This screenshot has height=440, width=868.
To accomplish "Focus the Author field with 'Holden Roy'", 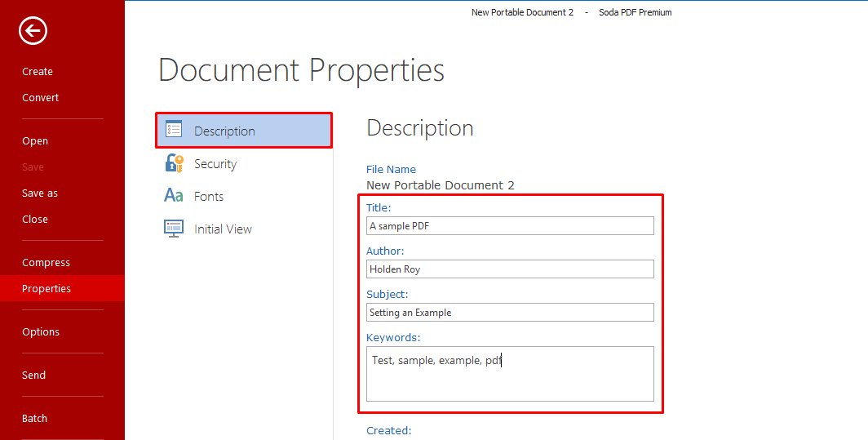I will click(x=510, y=269).
